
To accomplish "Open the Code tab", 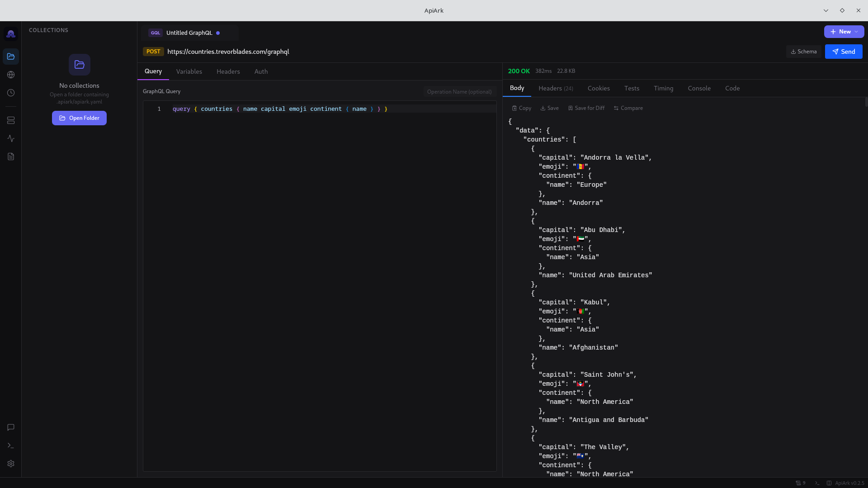I will tap(732, 88).
